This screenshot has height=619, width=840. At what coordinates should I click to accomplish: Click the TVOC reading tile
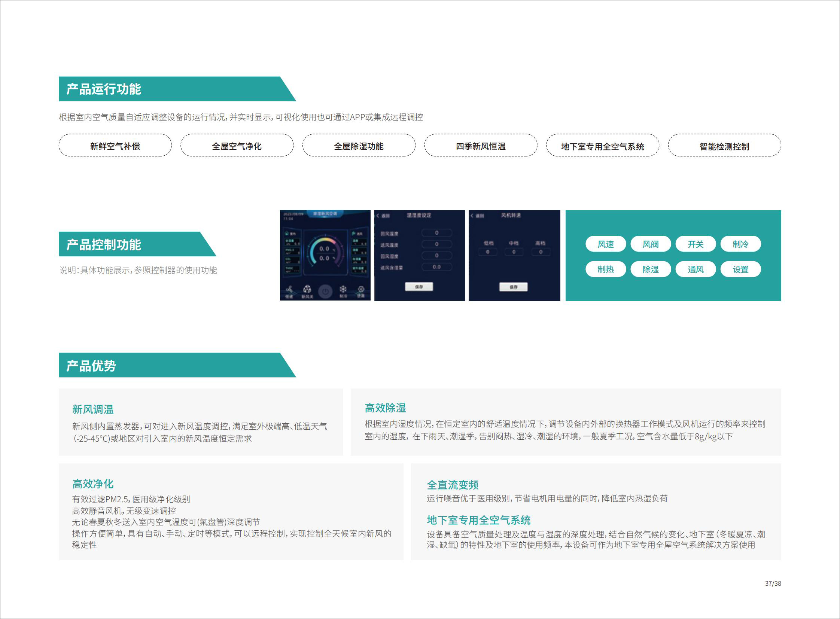pos(292,270)
